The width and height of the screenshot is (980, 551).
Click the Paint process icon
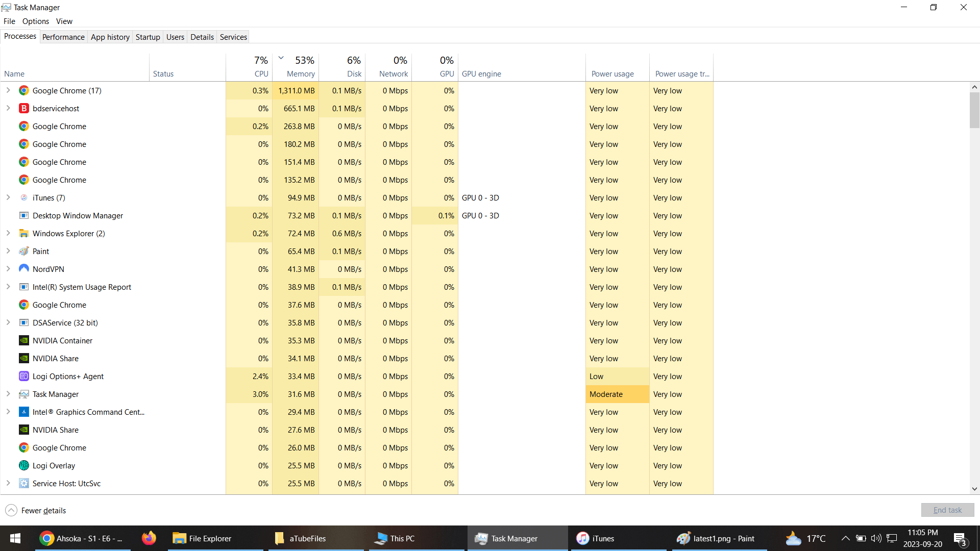click(23, 251)
